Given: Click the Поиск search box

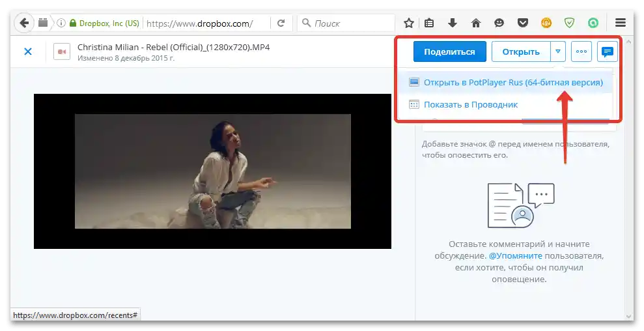Looking at the screenshot, I should tap(346, 23).
